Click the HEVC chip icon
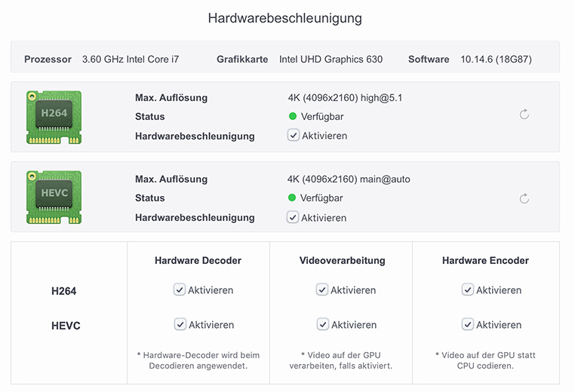Screen dimensions: 575x392 point(54,198)
